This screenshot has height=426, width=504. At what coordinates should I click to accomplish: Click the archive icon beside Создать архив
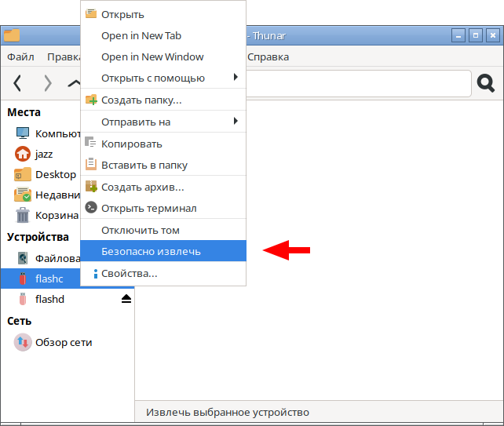(91, 187)
